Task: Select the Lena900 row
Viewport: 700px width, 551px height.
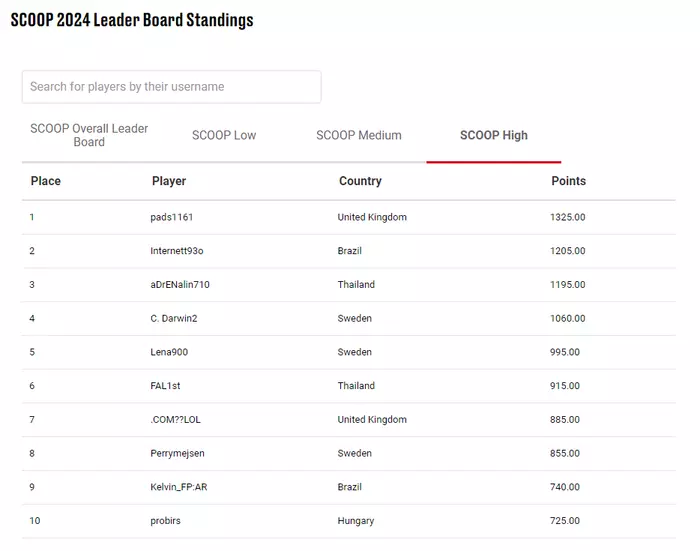Action: pyautogui.click(x=349, y=352)
